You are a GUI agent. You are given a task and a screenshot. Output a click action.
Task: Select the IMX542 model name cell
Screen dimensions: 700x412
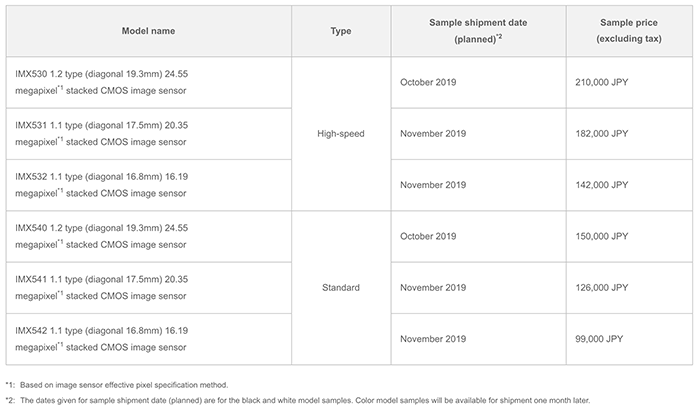point(149,339)
